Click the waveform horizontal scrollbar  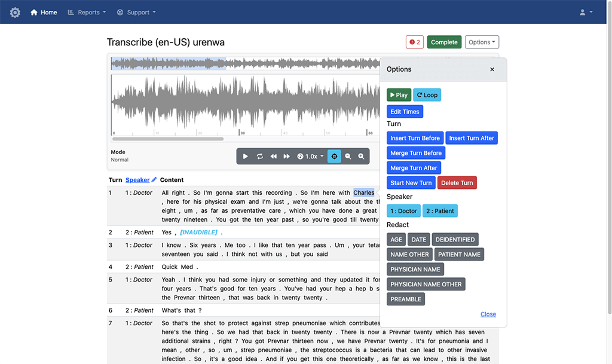tap(167, 139)
